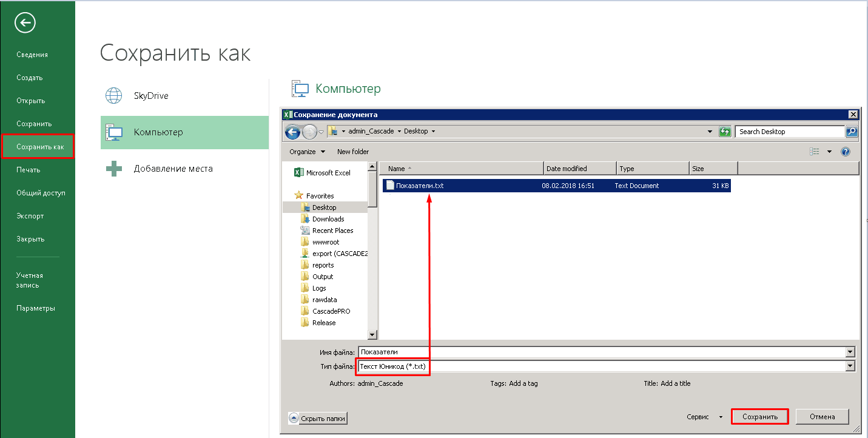This screenshot has height=438, width=868.
Task: Select the Logs folder
Action: (314, 288)
